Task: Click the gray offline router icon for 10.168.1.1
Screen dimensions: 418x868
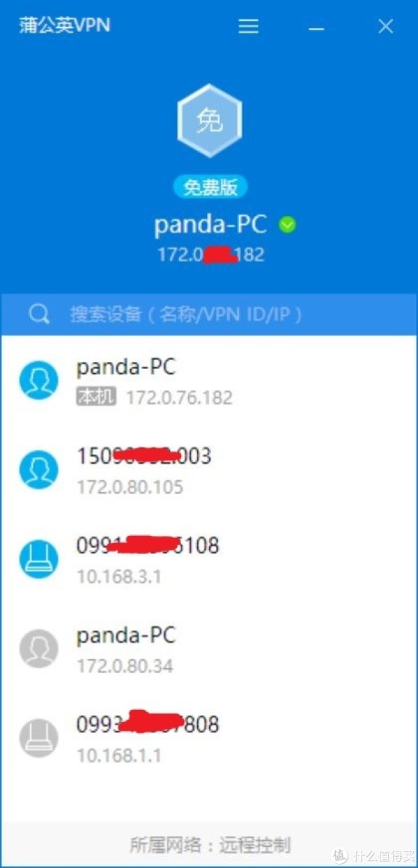Action: [38, 739]
